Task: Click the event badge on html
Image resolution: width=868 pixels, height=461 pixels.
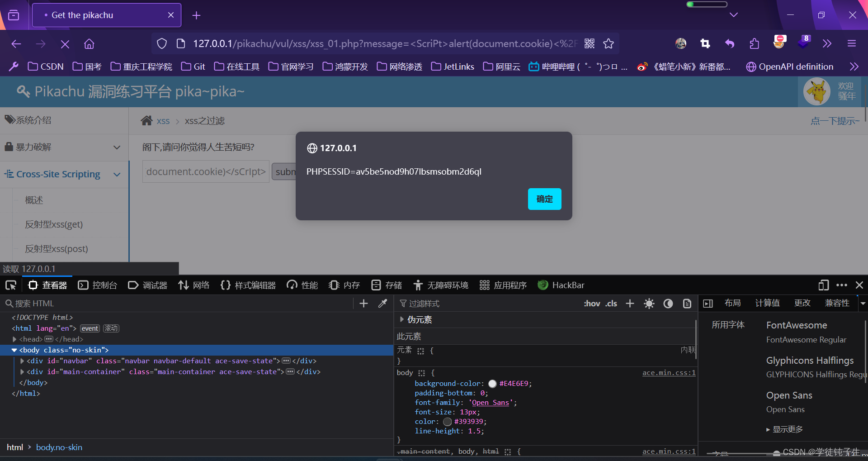Action: coord(90,328)
